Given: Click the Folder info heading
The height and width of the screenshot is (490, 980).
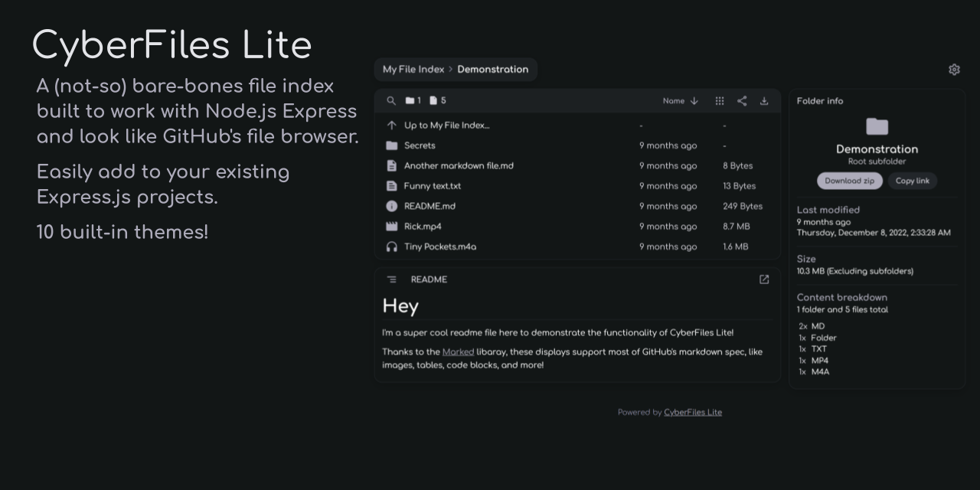Looking at the screenshot, I should click(820, 101).
